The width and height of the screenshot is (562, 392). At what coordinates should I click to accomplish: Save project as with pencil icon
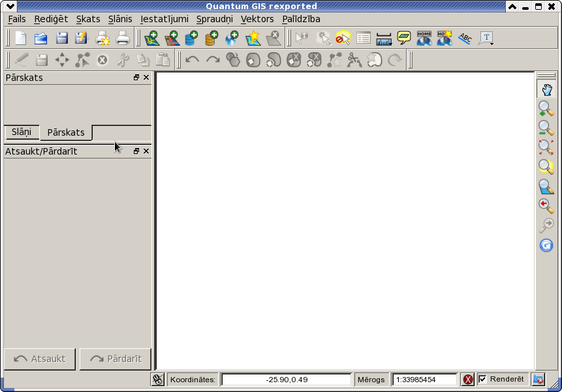[x=82, y=38]
